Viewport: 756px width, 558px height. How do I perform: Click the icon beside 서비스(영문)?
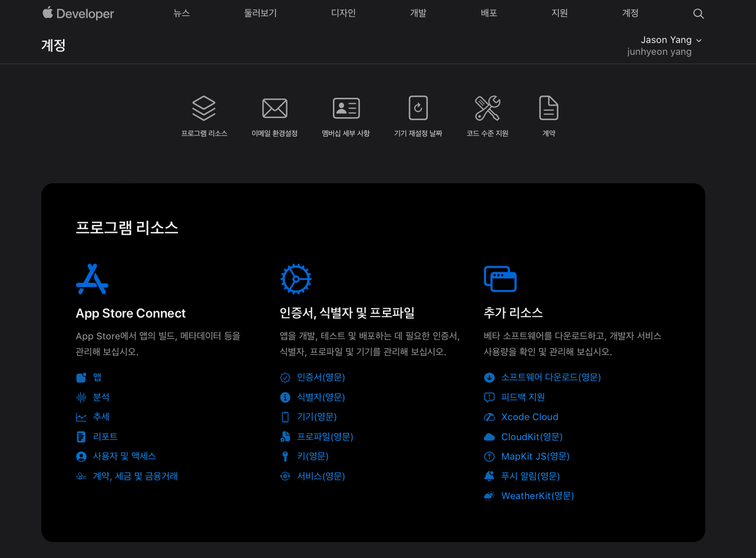click(x=285, y=476)
